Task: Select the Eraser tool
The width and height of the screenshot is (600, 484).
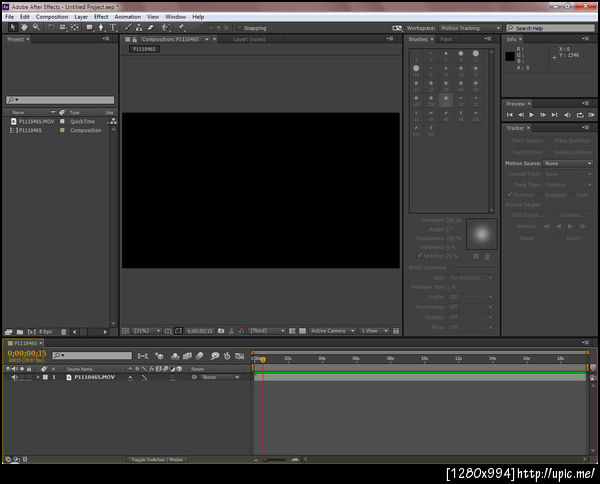Action: [x=151, y=28]
